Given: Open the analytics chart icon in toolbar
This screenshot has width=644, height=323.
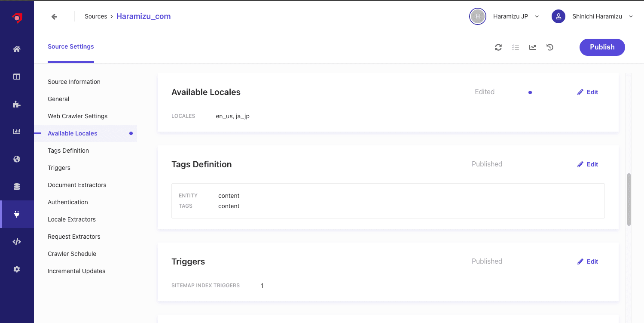Looking at the screenshot, I should 533,47.
